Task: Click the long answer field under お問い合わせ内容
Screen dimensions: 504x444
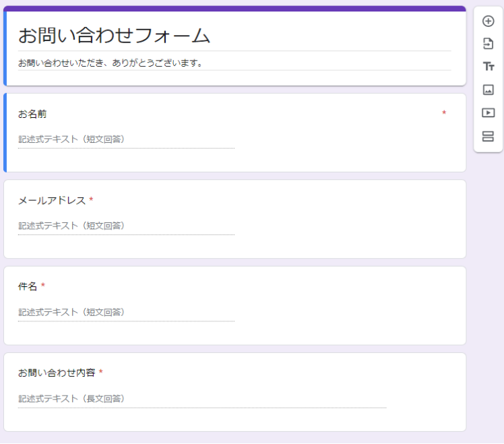Action: [202, 399]
